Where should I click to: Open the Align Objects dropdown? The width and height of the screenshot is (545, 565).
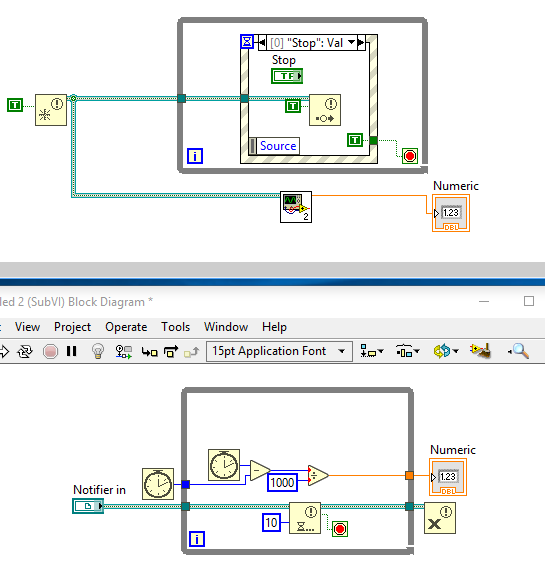(372, 351)
